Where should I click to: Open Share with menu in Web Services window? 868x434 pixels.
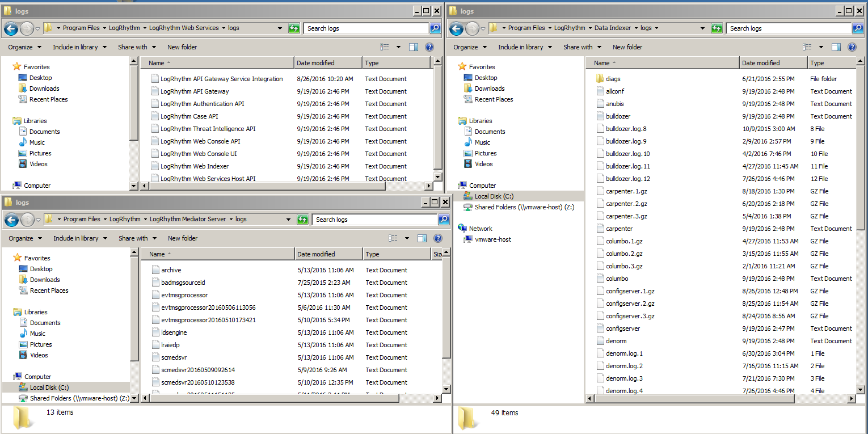tap(137, 47)
